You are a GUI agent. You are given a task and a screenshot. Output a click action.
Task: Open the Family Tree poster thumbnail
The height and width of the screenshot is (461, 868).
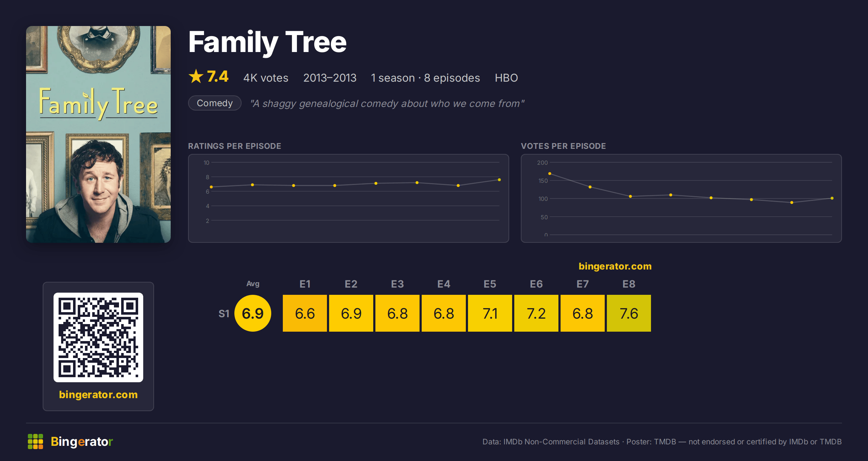click(x=98, y=134)
